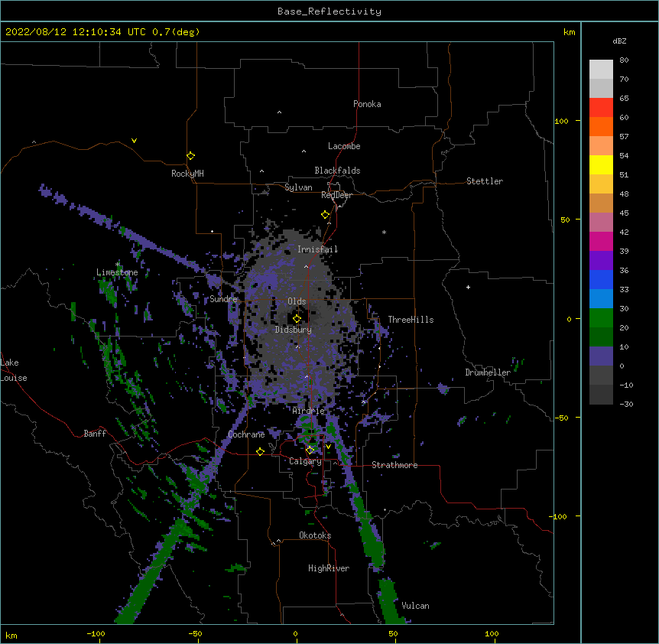Click the RedDeer city label
Screen dimensions: 659x644
click(x=336, y=195)
